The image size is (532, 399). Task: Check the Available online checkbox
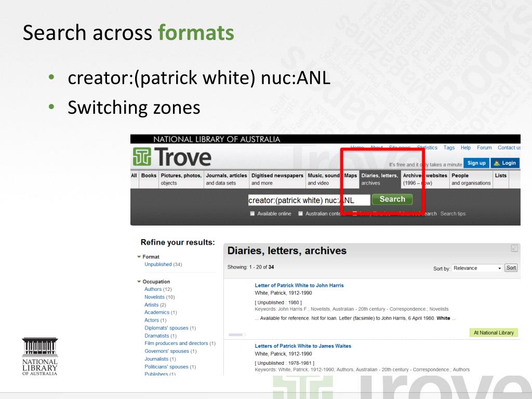point(252,214)
